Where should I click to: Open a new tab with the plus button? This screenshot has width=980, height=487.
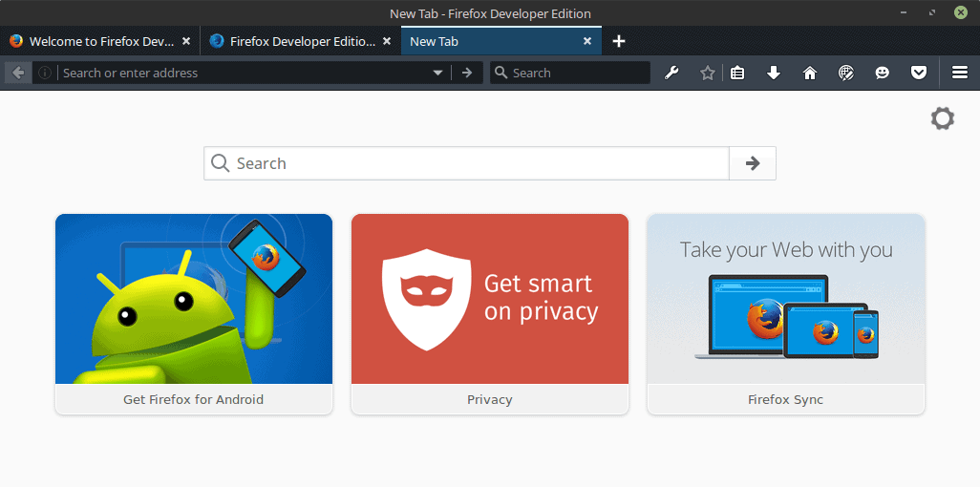coord(618,41)
